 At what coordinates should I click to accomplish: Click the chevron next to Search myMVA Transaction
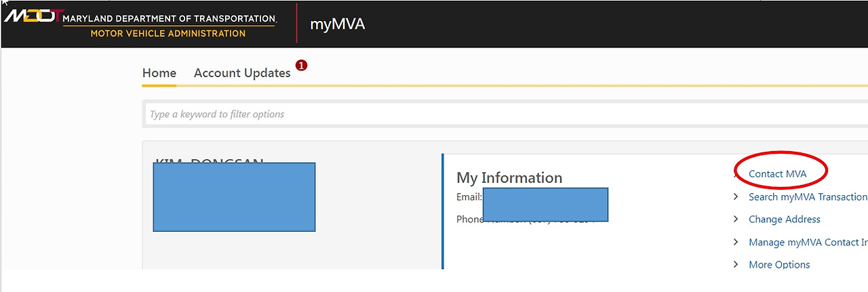[x=736, y=196]
